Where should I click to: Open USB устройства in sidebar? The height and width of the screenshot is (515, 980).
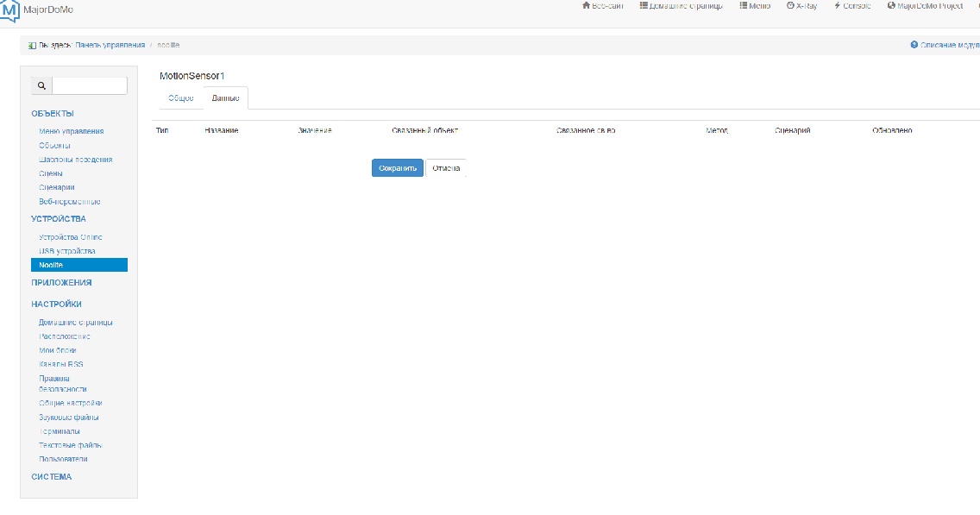(67, 251)
